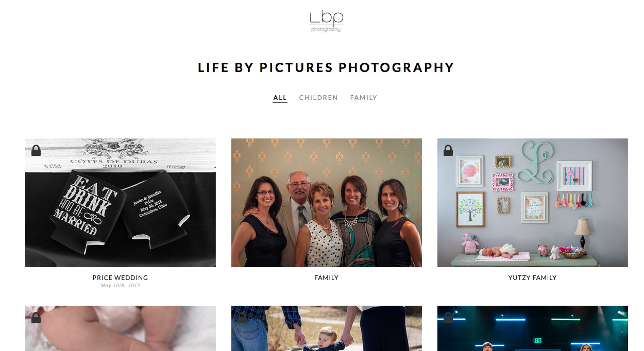Open the stage concert thumbnail
This screenshot has height=351, width=644.
click(x=533, y=328)
